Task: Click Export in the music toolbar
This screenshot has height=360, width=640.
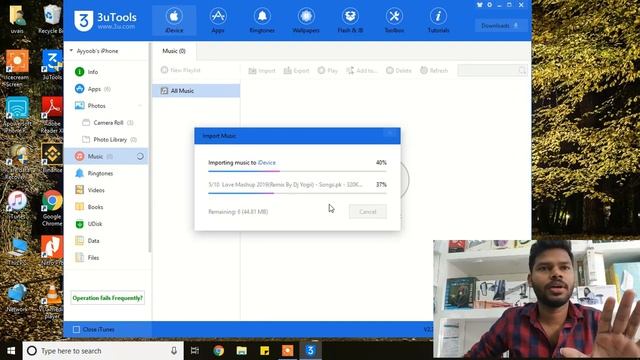Action: (x=297, y=71)
